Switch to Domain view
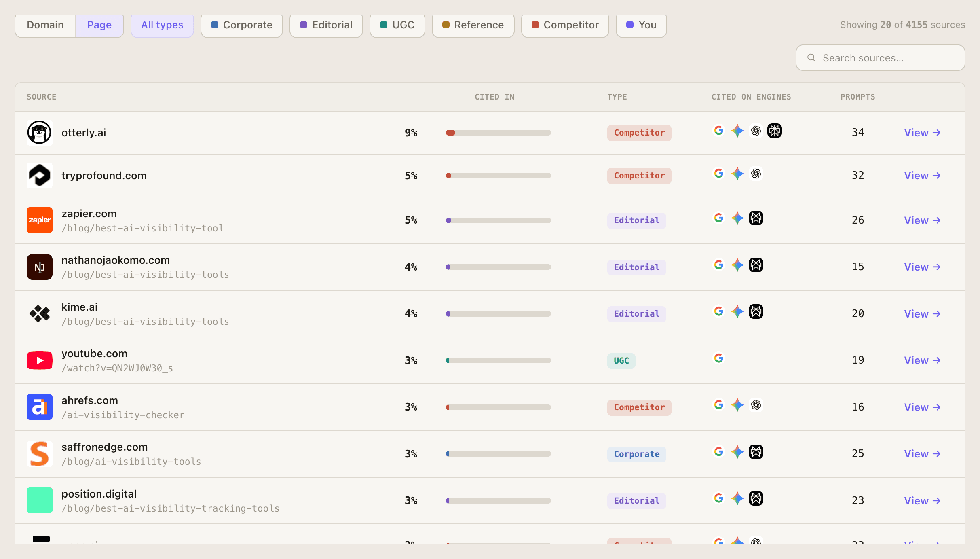 click(45, 25)
